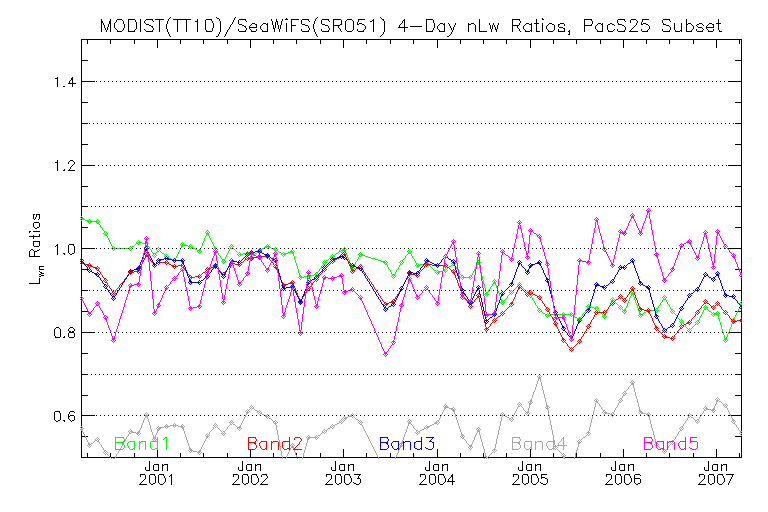Click the 1.4 y-axis tick label
Screen dimensions: 768x512
coord(65,82)
